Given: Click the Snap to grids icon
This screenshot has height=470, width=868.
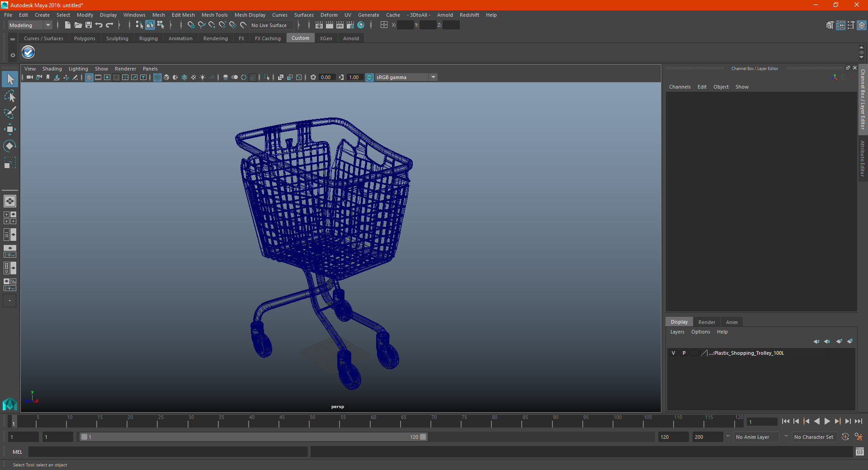Looking at the screenshot, I should 191,25.
